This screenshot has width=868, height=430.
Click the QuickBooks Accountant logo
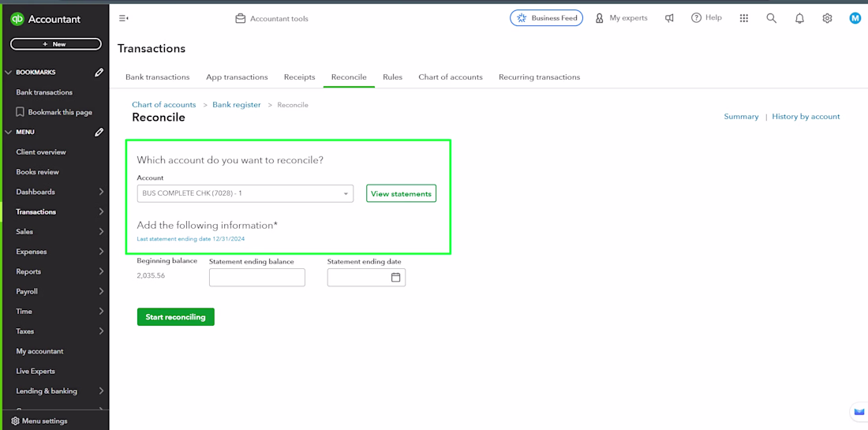[46, 20]
